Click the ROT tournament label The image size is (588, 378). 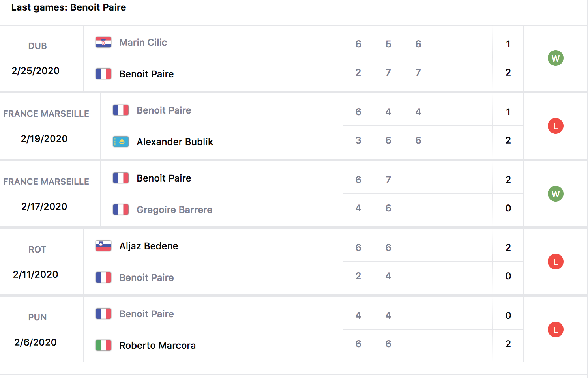[37, 250]
